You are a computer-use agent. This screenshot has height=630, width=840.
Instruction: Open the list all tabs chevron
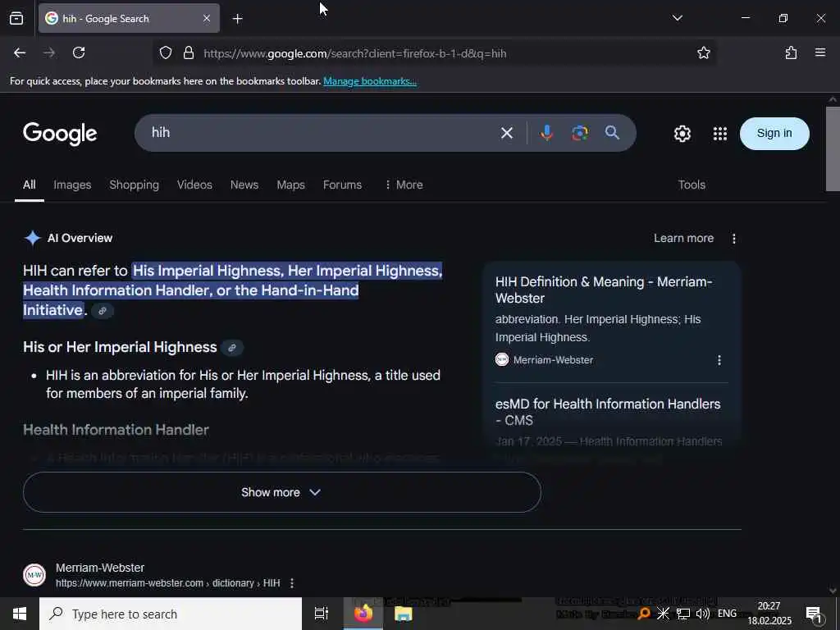(x=677, y=18)
